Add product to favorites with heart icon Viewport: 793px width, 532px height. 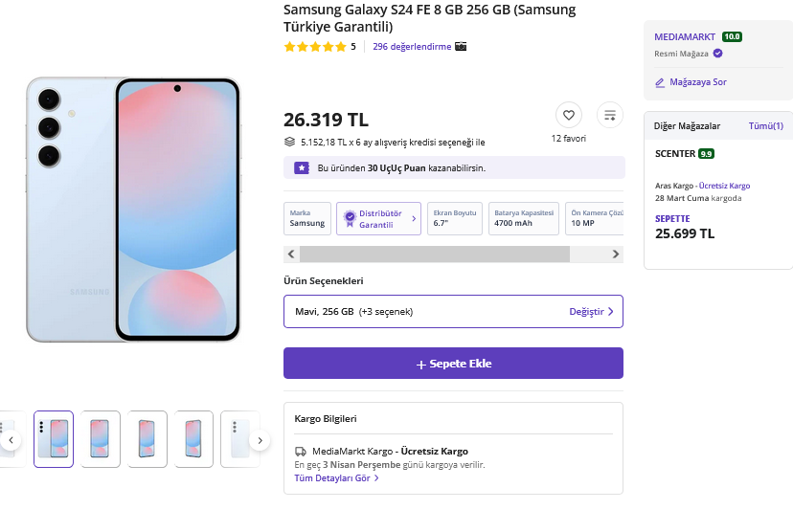click(x=569, y=116)
